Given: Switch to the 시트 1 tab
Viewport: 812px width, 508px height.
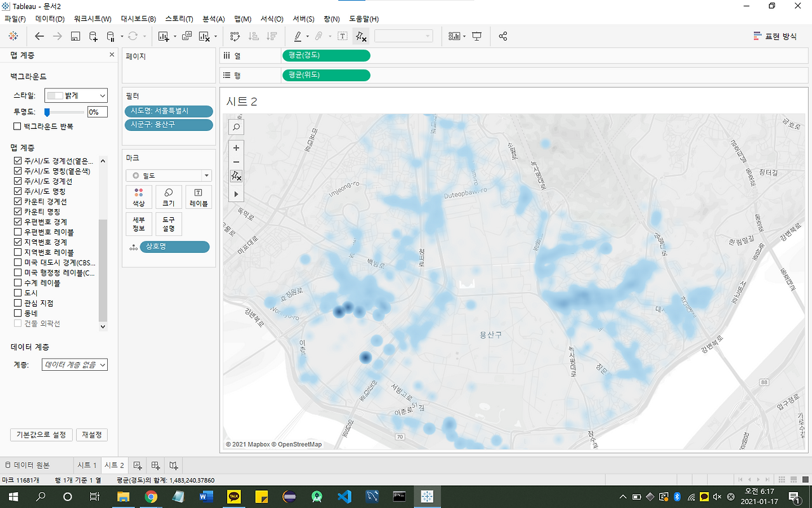Looking at the screenshot, I should pos(87,465).
